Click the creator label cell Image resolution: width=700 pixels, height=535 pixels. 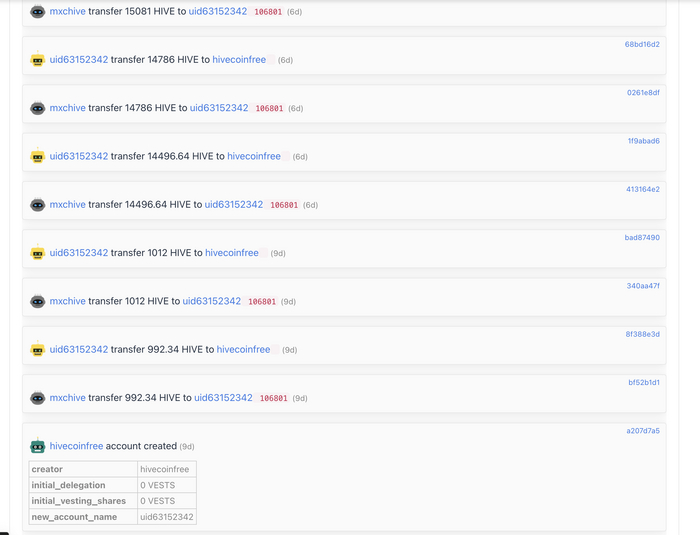click(83, 469)
